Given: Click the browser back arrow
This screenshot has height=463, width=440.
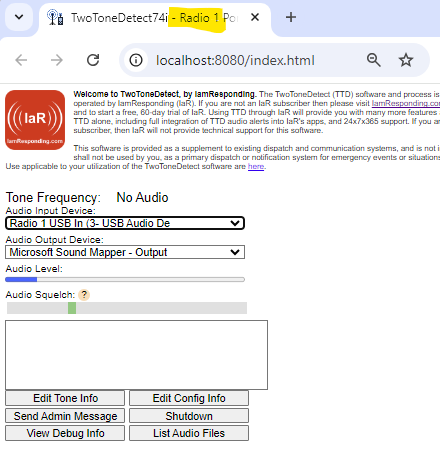Looking at the screenshot, I should pos(21,60).
